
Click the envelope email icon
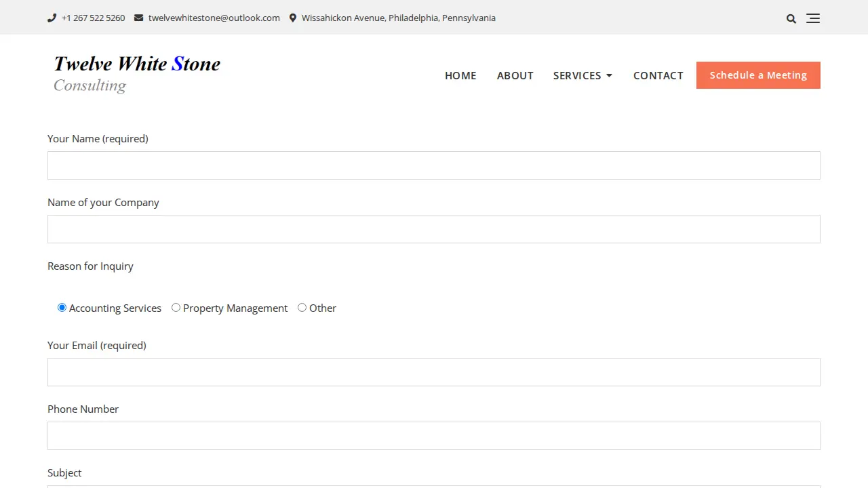(139, 18)
